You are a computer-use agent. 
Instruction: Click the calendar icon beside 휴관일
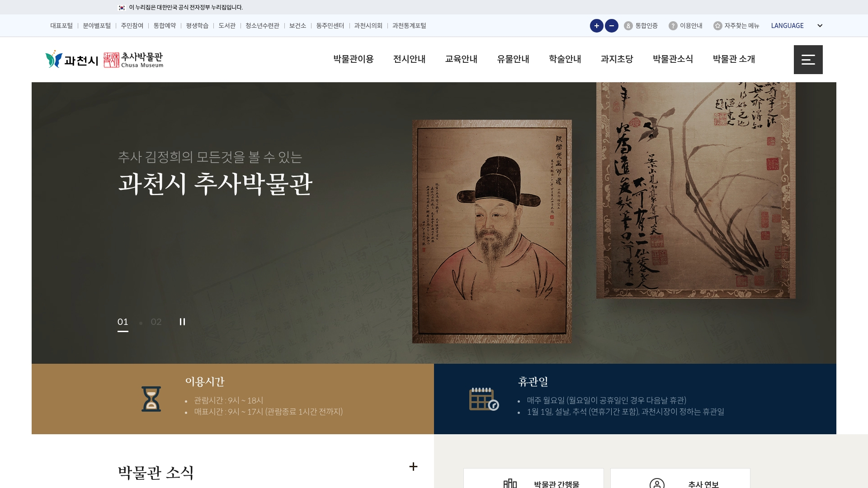484,399
